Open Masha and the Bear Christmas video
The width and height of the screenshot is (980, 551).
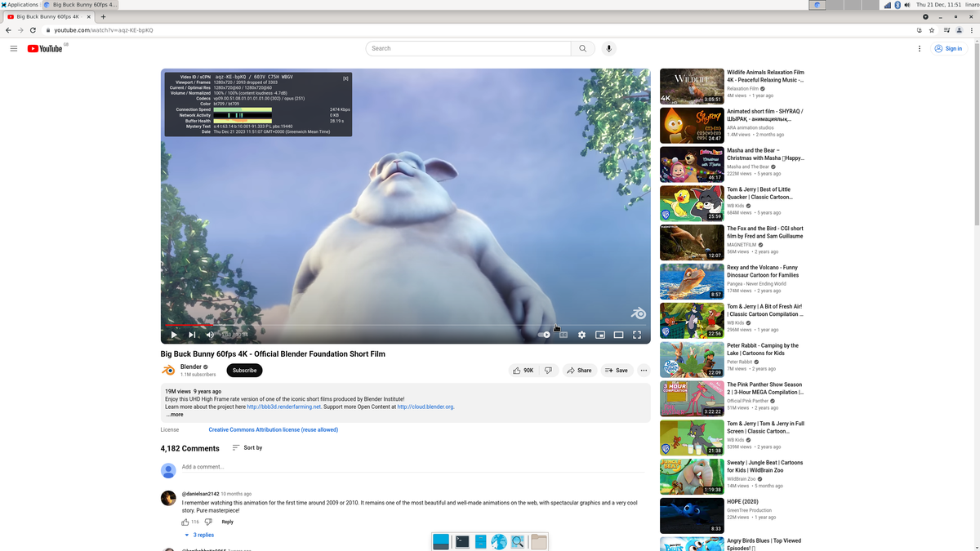692,164
